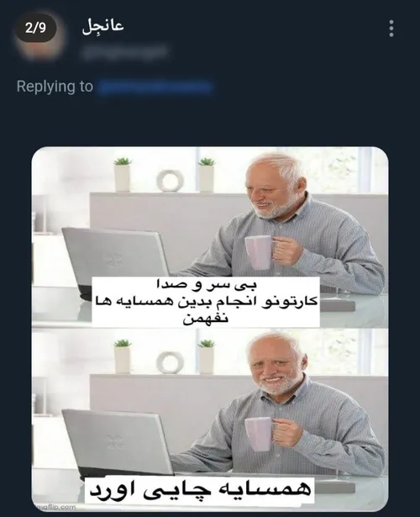Click the pink mug in the top panel

coord(260,252)
